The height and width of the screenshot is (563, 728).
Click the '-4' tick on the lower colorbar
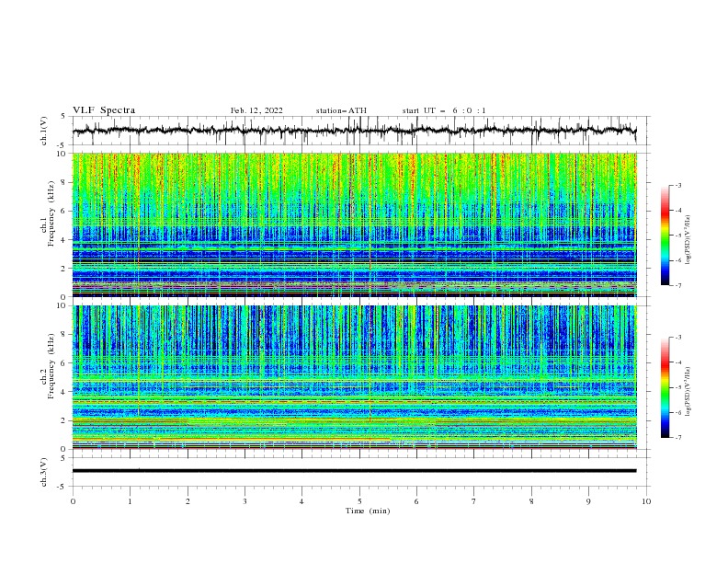pyautogui.click(x=677, y=362)
